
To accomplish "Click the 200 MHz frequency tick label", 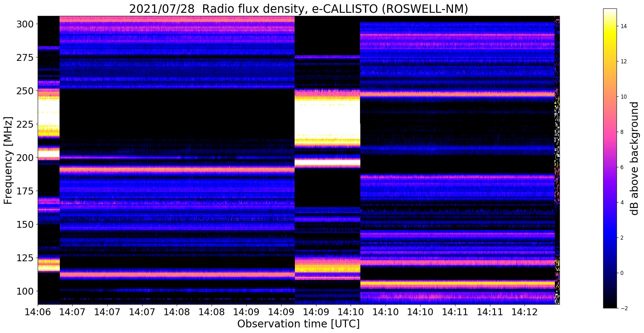I will click(25, 158).
